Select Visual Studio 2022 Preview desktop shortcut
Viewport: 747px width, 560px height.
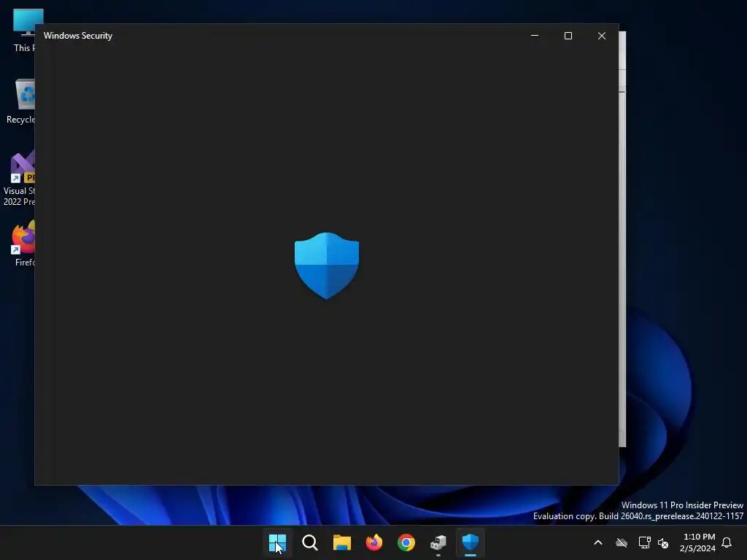click(x=20, y=178)
